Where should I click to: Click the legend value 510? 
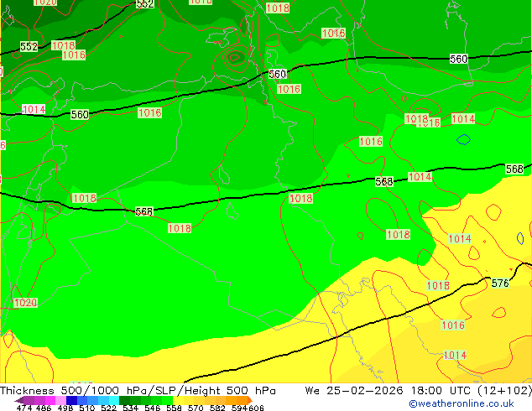(87, 408)
